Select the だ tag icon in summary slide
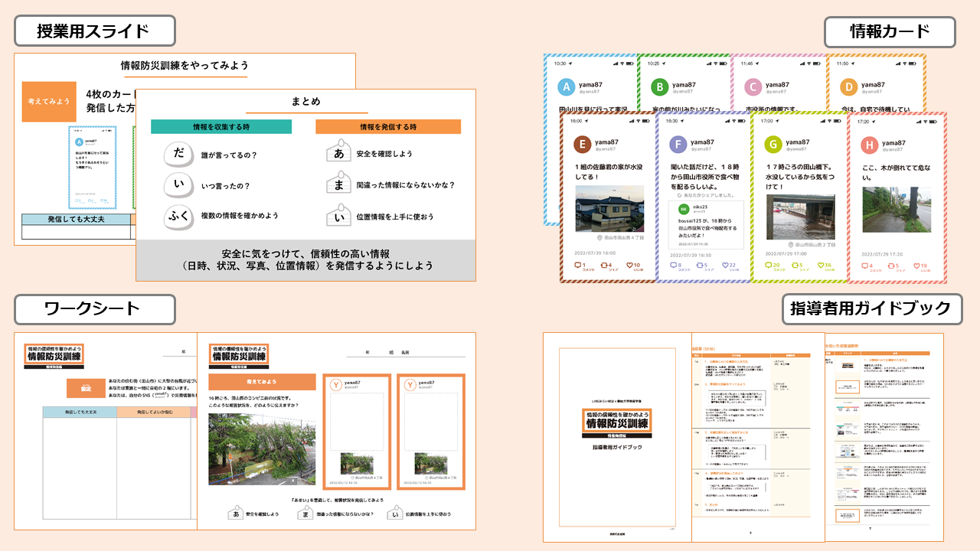This screenshot has width=980, height=551. (x=178, y=154)
